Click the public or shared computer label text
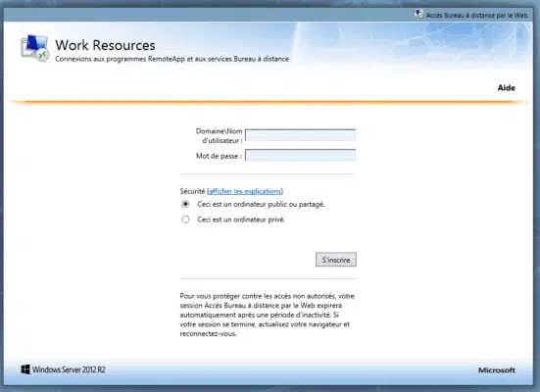The image size is (540, 392). pos(261,204)
